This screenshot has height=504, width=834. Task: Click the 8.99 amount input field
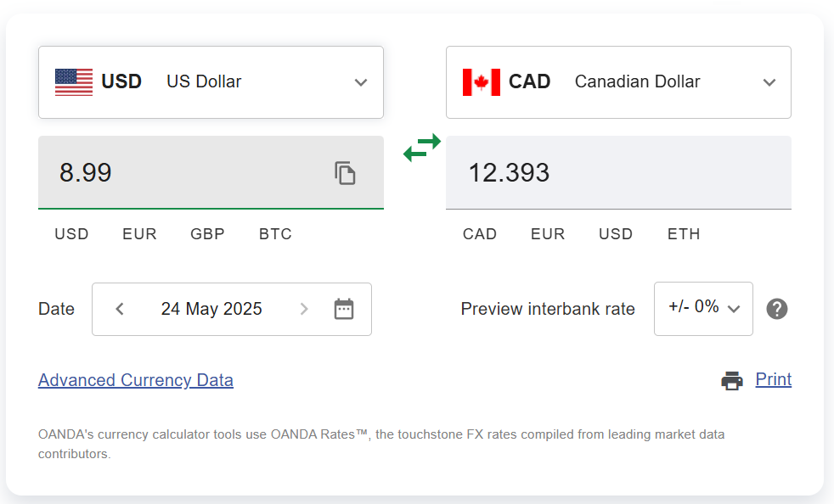coord(187,173)
